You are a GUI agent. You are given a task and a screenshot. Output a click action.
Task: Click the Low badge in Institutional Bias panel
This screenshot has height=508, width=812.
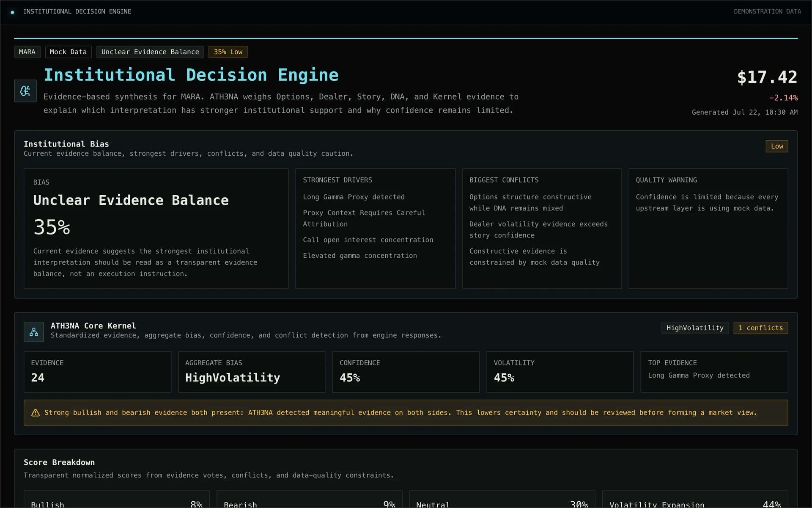(777, 146)
